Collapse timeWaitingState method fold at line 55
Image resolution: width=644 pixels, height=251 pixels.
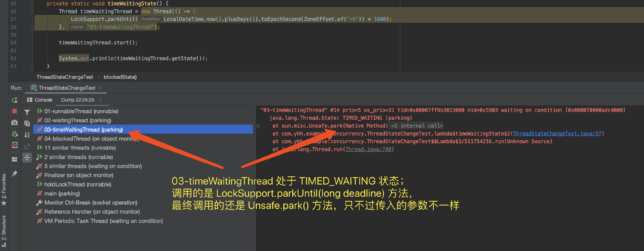click(x=32, y=4)
